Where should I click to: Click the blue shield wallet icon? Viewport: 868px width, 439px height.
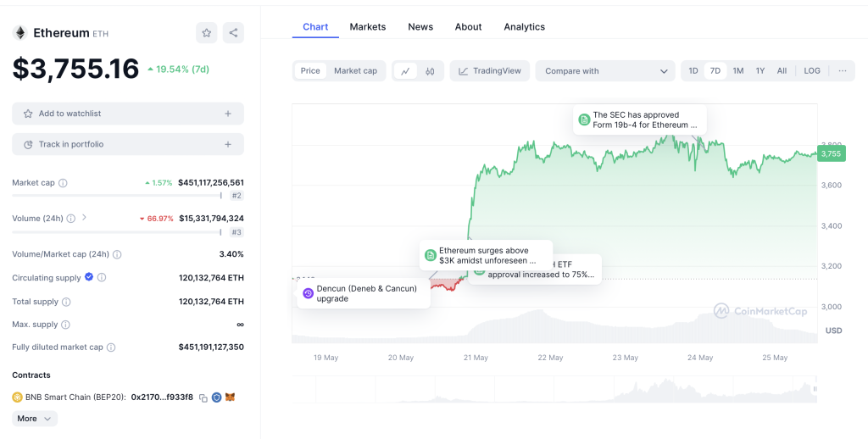click(x=216, y=397)
